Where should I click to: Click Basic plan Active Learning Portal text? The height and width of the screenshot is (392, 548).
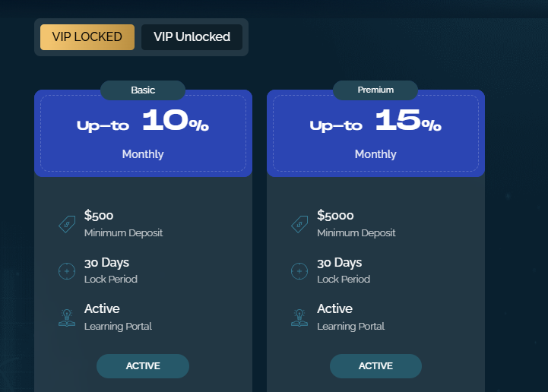(118, 317)
